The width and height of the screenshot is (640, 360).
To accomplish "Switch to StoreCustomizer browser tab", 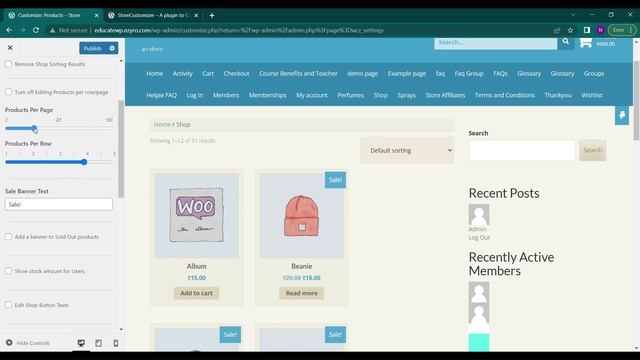I will click(x=153, y=16).
